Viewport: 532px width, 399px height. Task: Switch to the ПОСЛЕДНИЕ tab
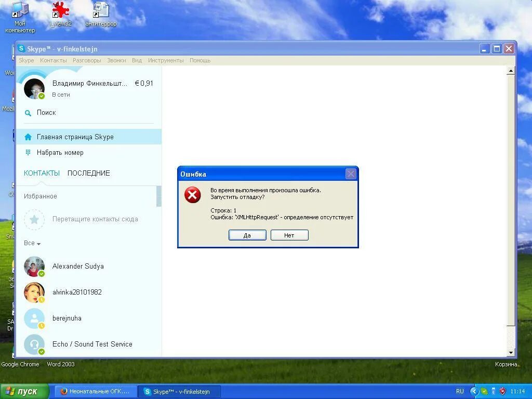coord(88,173)
